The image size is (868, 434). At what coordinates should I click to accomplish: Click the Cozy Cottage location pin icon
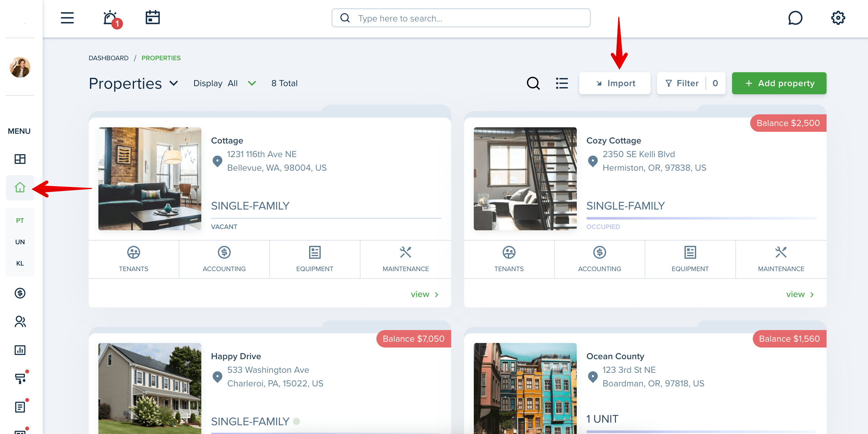click(x=593, y=161)
